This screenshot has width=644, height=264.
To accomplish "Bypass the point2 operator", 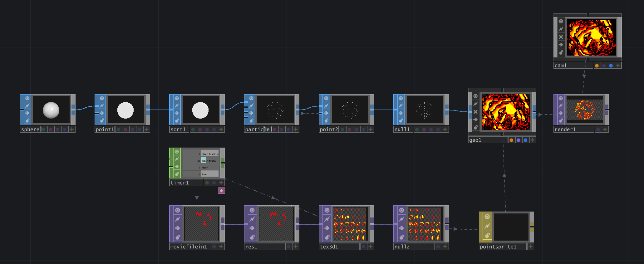I will click(326, 113).
